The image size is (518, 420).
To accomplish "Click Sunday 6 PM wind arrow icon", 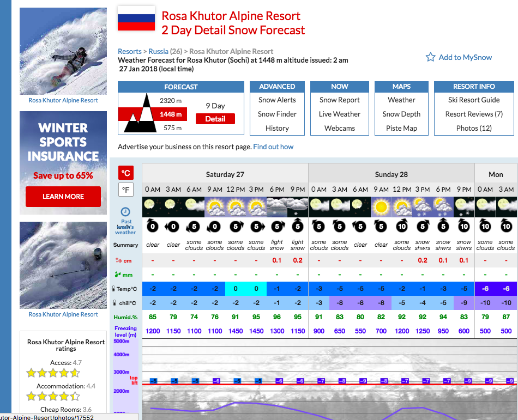I will pyautogui.click(x=443, y=226).
